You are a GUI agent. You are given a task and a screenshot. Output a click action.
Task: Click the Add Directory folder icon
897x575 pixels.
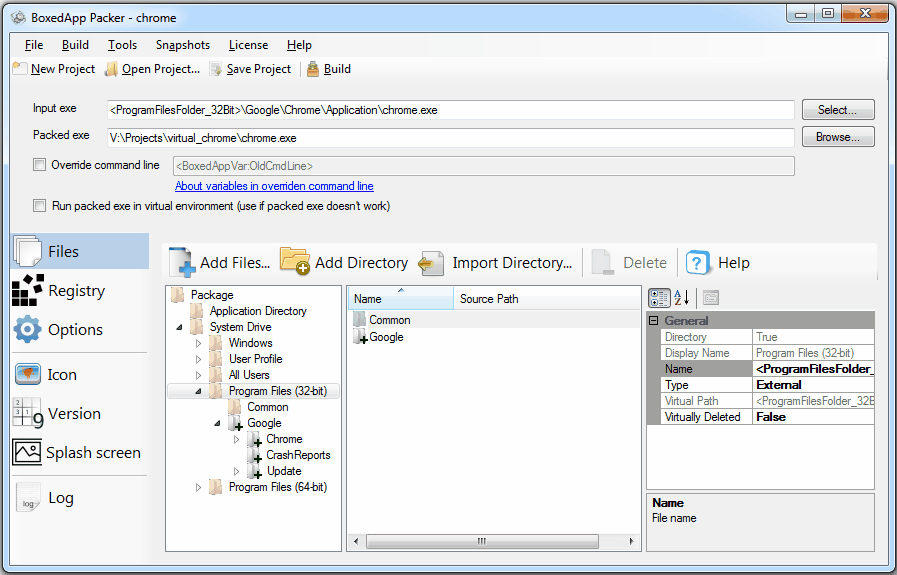pos(295,261)
